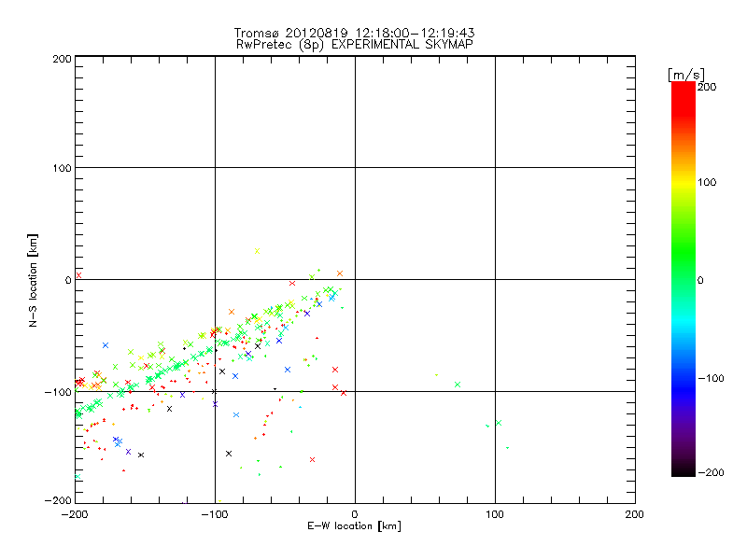747x560 pixels.
Task: Select the blue section of the velocity colorbar
Action: coord(683,378)
